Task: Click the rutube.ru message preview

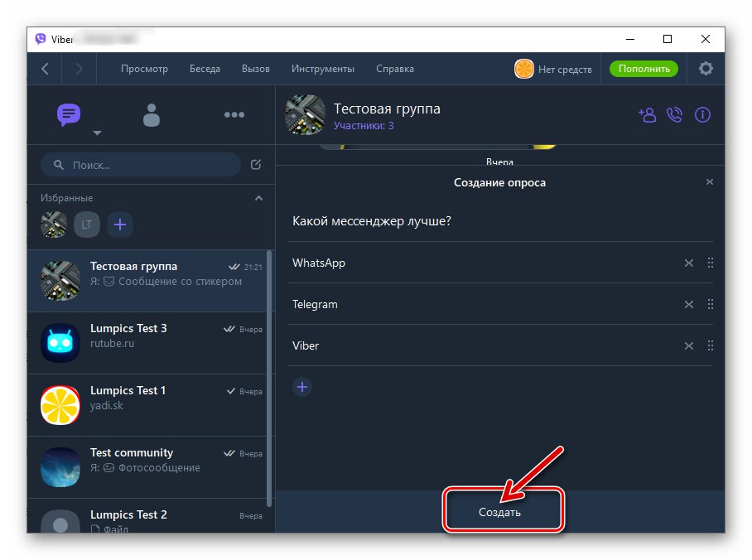Action: [x=113, y=344]
